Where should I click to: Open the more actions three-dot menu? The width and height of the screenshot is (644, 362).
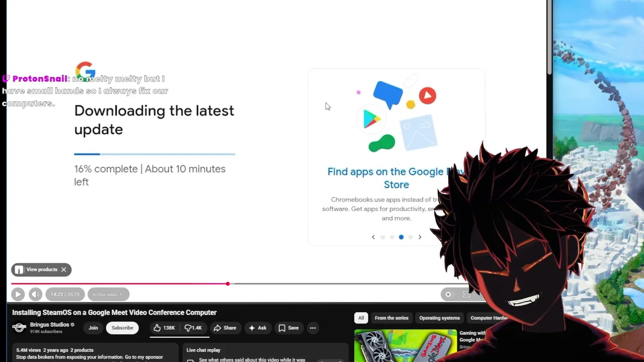coord(312,328)
